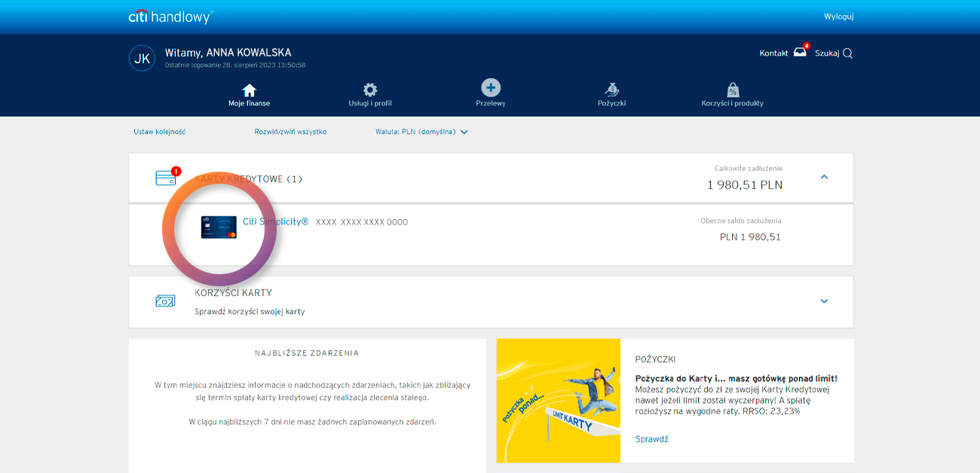Viewport: 980px width, 473px height.
Task: Expand the Korzyści karty section chevron
Action: coord(824,301)
